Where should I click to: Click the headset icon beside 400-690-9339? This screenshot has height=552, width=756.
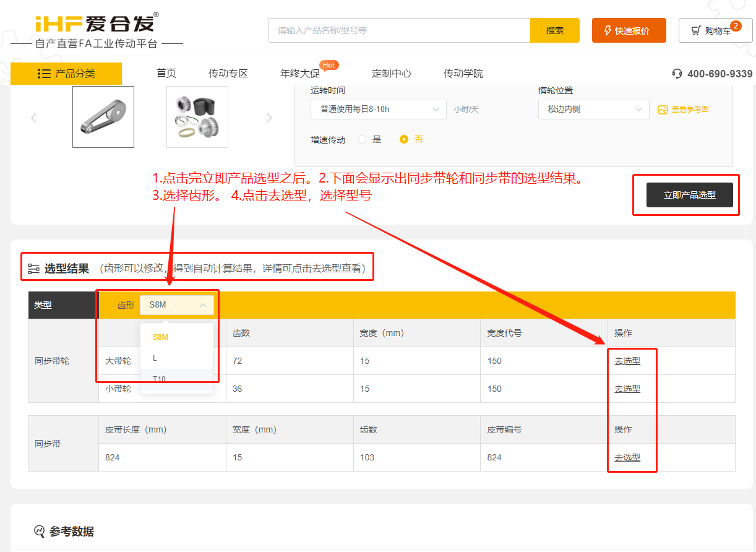click(676, 74)
